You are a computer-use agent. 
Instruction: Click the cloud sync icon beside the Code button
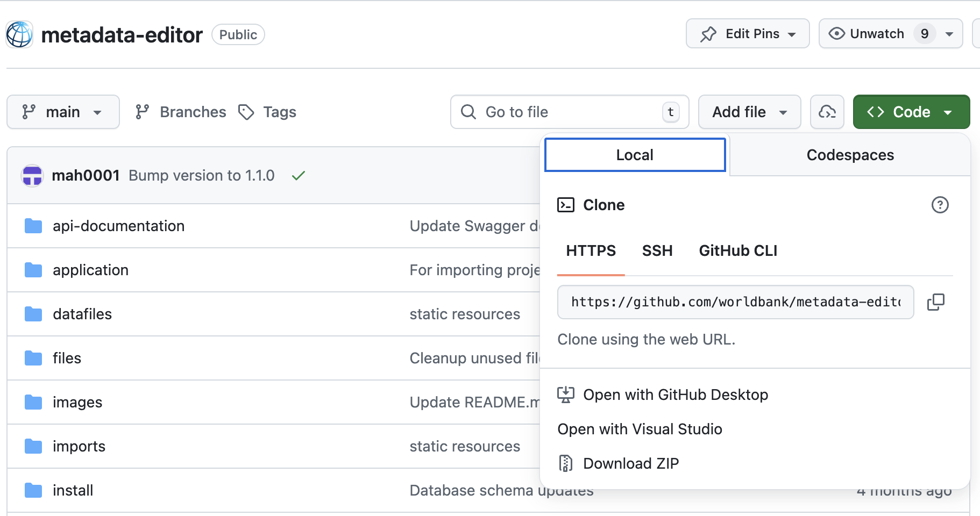[x=827, y=112]
